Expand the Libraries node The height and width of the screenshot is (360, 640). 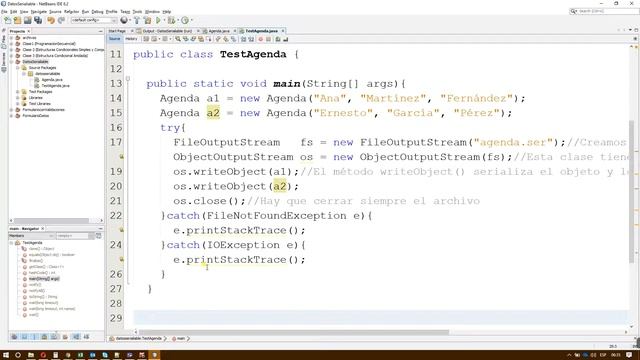click(x=18, y=98)
